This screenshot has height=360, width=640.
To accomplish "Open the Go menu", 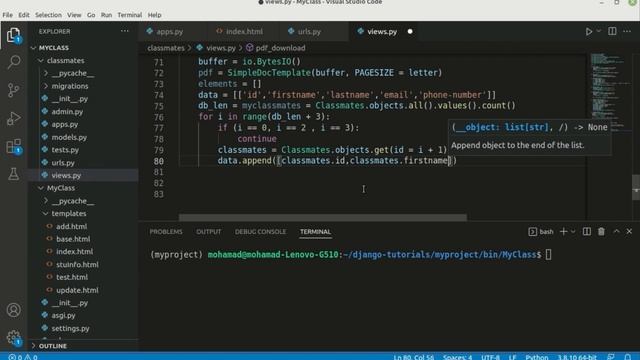I will pos(91,15).
